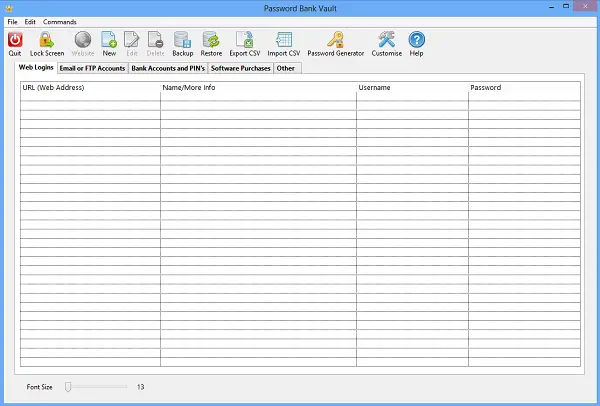
Task: Open the Customise tools icon
Action: pos(386,40)
